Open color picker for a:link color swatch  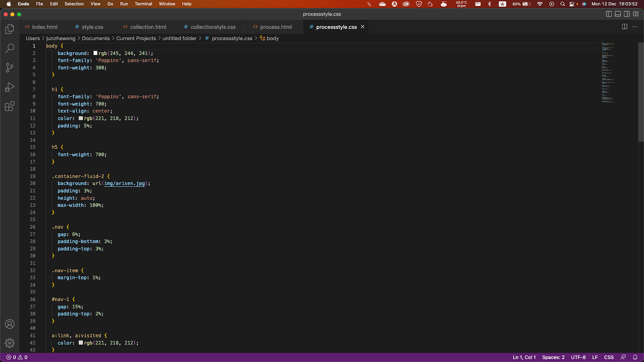point(81,343)
